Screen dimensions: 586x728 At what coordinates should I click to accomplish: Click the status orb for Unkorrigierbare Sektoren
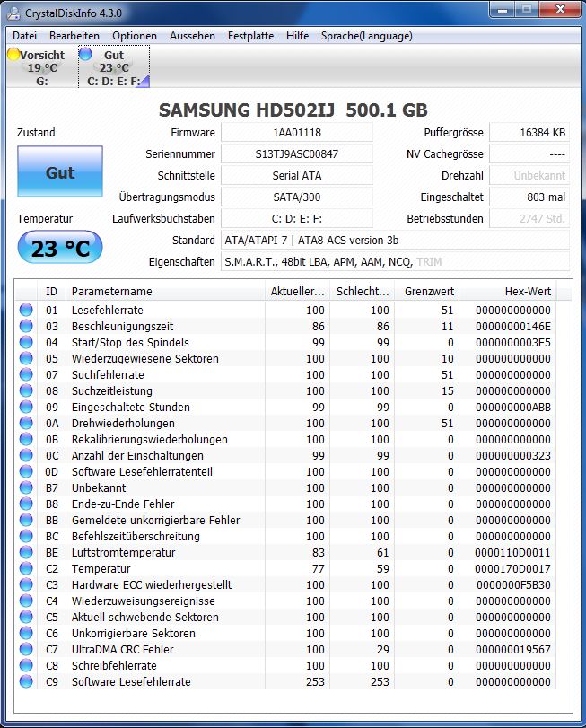tap(26, 633)
